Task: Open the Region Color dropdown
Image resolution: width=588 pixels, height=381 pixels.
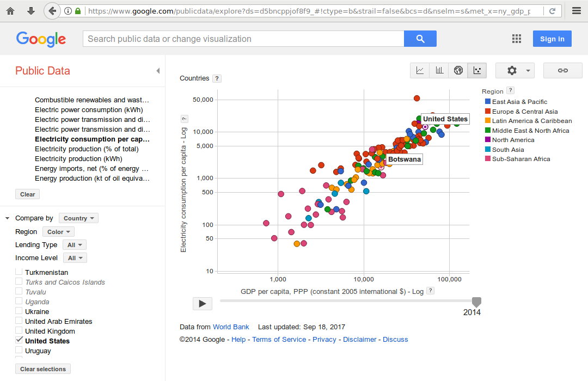Action: tap(58, 232)
